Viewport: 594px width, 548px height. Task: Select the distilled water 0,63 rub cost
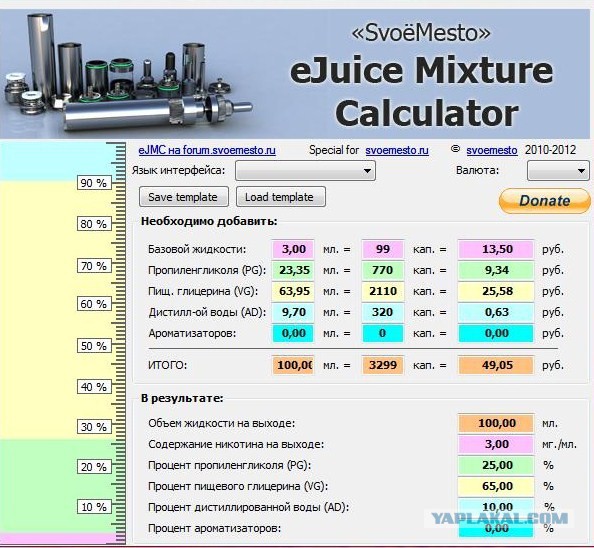(496, 312)
